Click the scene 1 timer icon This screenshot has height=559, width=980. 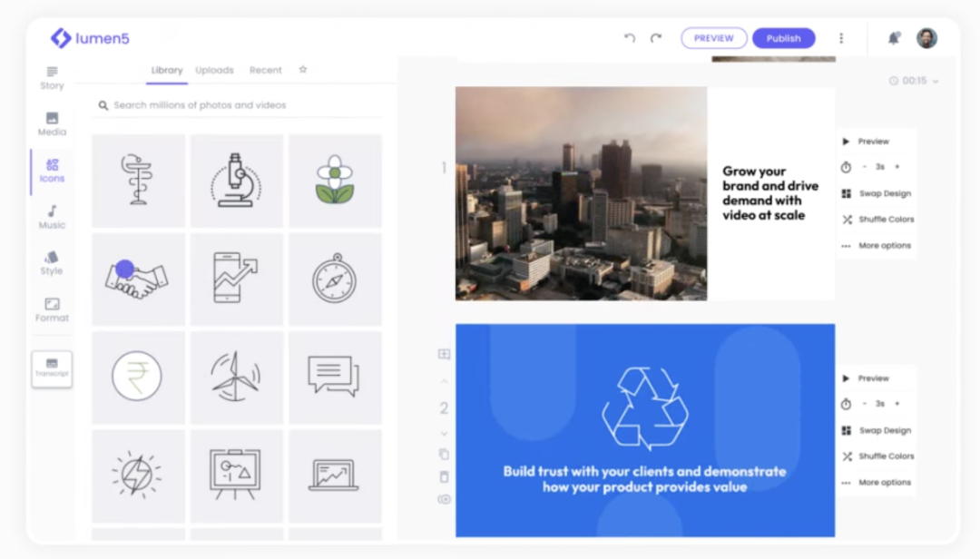point(847,167)
